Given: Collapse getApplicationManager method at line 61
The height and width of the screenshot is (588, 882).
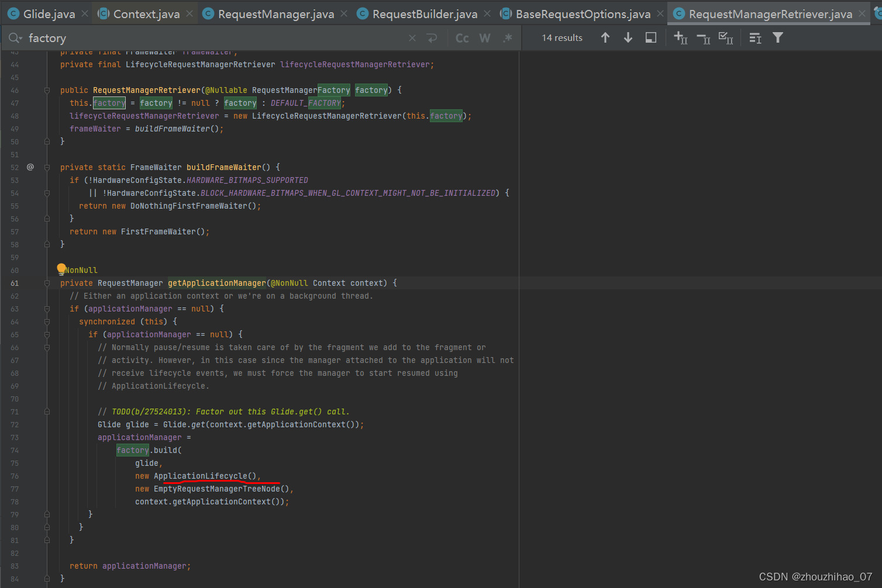Looking at the screenshot, I should tap(47, 283).
